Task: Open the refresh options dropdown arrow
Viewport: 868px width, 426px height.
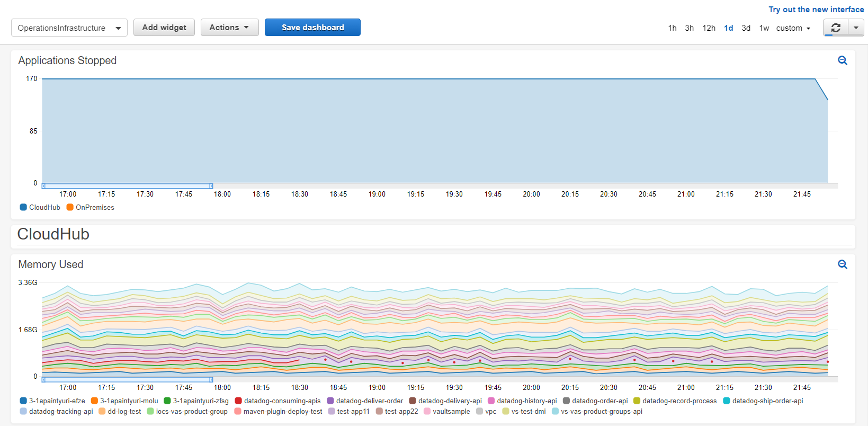Action: tap(856, 28)
